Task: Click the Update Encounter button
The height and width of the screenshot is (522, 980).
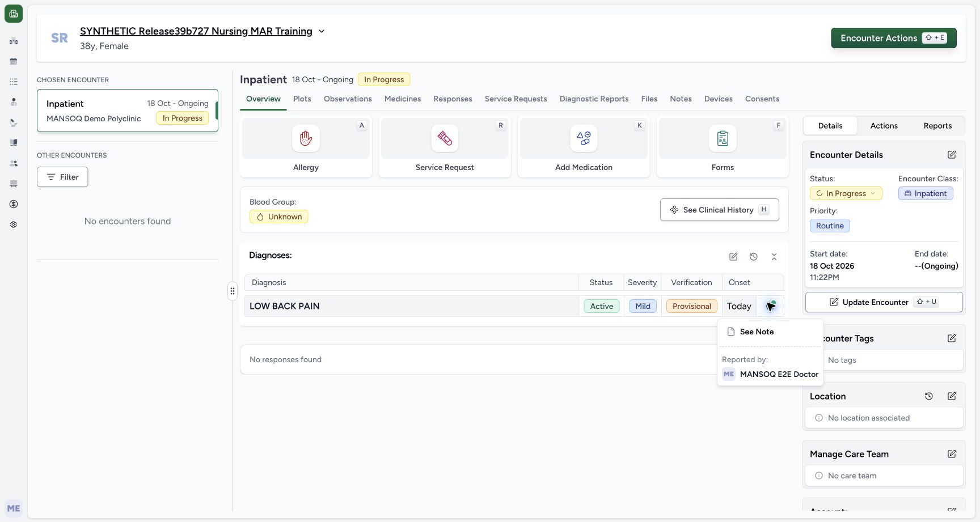Action: tap(884, 302)
